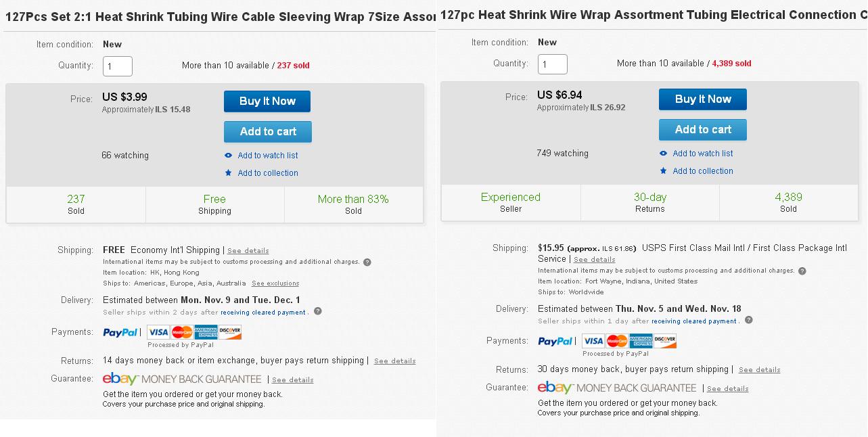Click the eye icon in right listing's watch list
The height and width of the screenshot is (437, 868).
(663, 154)
